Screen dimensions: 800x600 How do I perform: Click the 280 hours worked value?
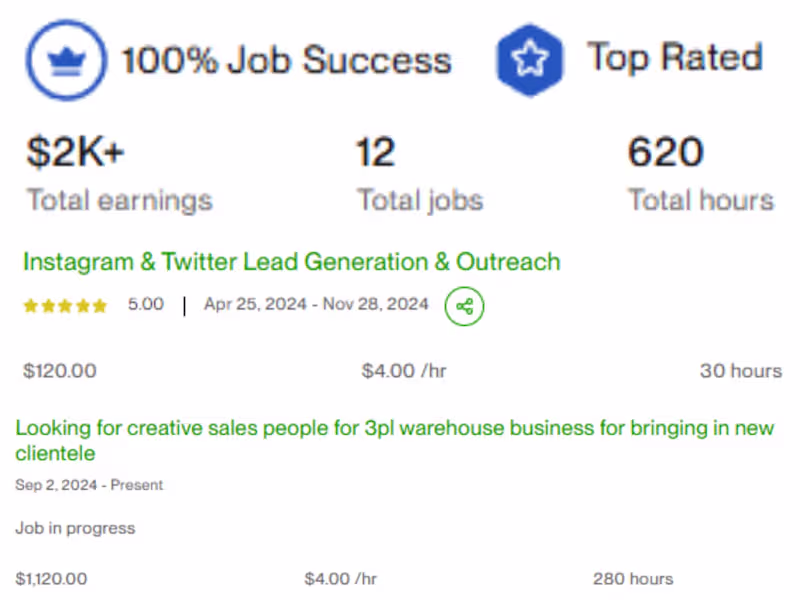pyautogui.click(x=633, y=578)
